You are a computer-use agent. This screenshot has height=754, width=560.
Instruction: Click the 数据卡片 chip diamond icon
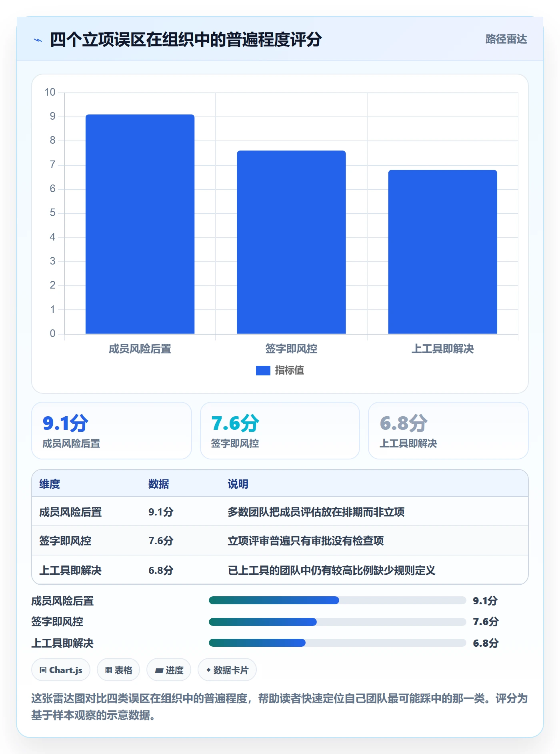coord(208,670)
